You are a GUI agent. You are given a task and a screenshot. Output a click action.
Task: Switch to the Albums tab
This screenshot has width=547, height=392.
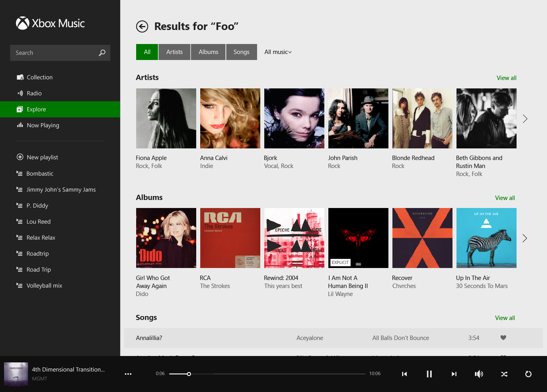(208, 52)
